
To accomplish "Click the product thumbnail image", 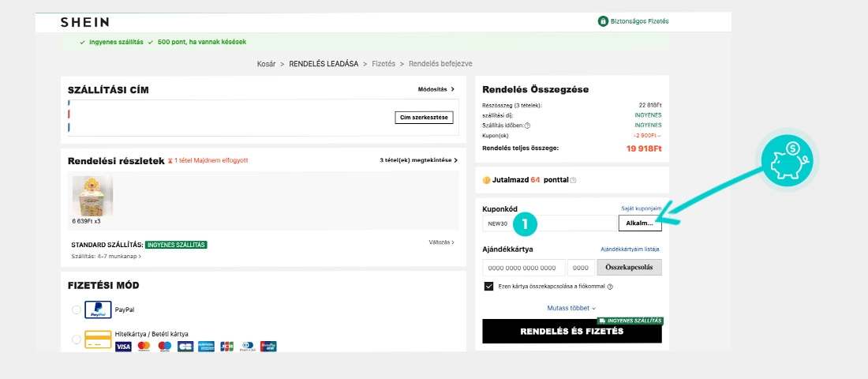I will tap(92, 196).
